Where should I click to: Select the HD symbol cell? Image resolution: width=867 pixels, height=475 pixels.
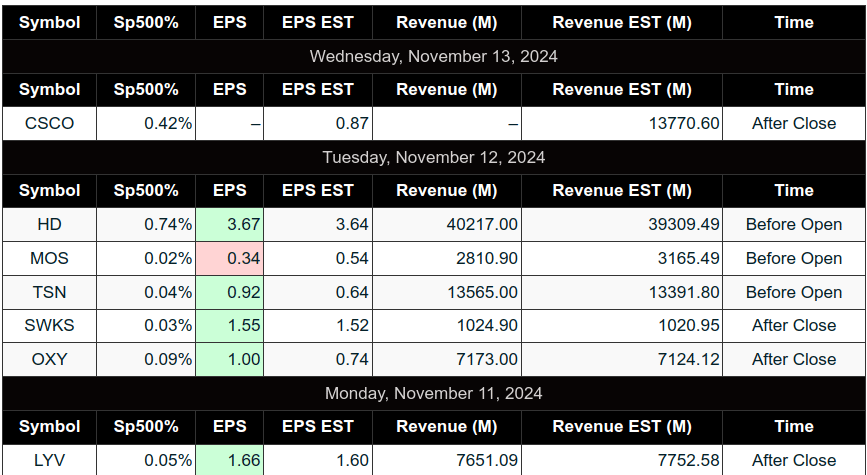[49, 225]
